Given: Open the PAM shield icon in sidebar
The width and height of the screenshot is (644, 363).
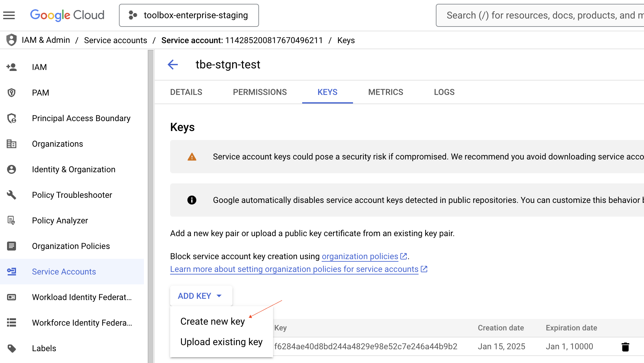Looking at the screenshot, I should pyautogui.click(x=12, y=92).
